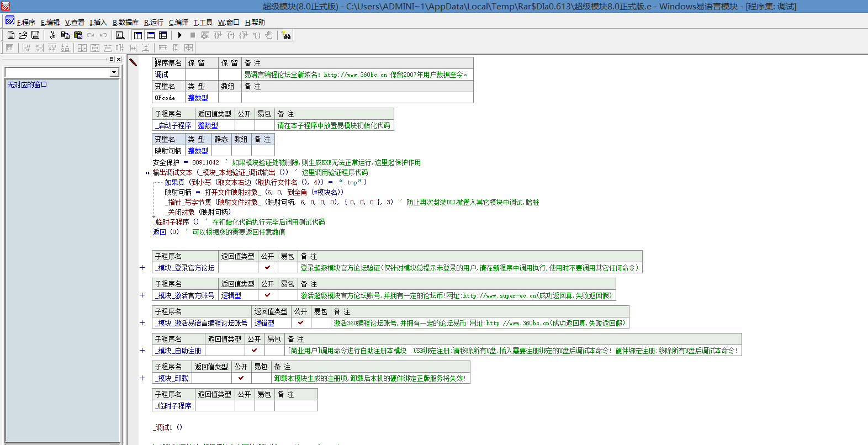
Task: Click the hand icon in the debug toolbar
Action: tap(269, 35)
